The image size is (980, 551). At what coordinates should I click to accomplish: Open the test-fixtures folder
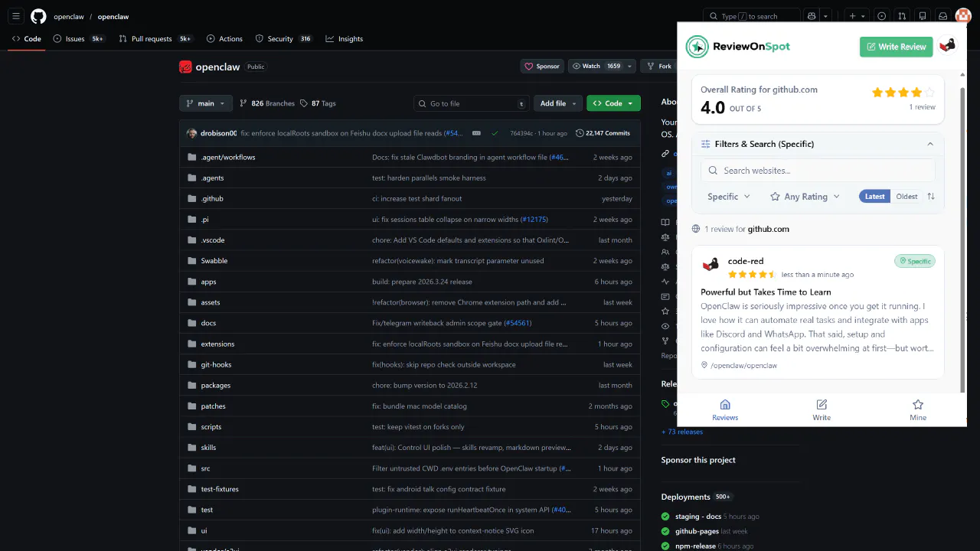pyautogui.click(x=220, y=489)
